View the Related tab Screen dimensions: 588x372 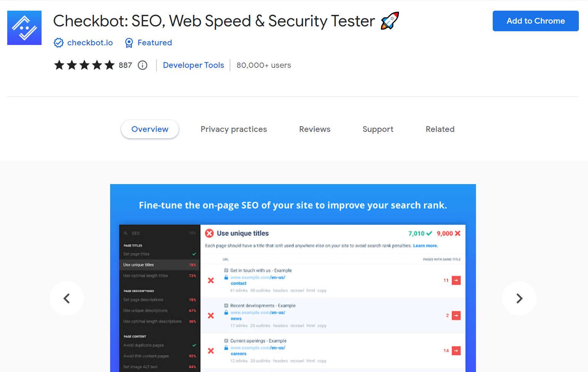[x=440, y=129]
